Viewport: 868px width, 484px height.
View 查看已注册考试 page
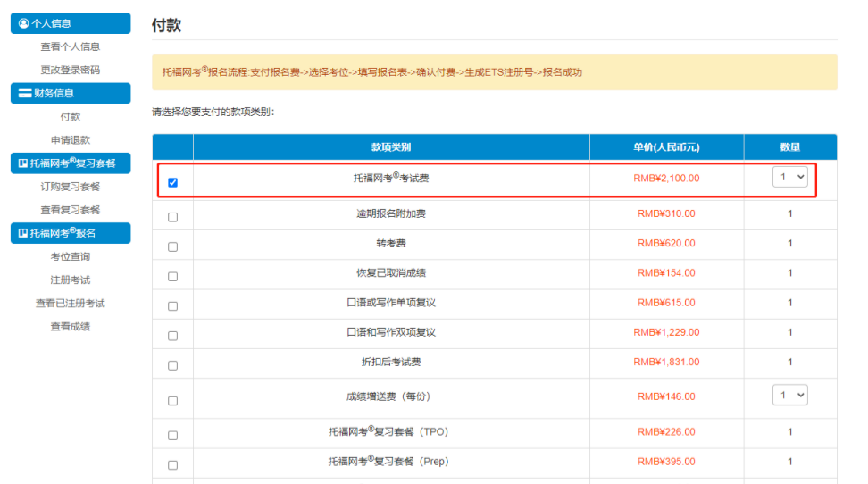pos(70,303)
